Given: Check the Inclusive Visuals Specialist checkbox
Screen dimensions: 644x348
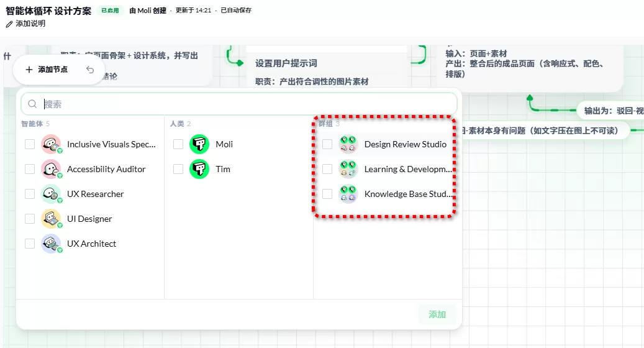Looking at the screenshot, I should [x=30, y=144].
